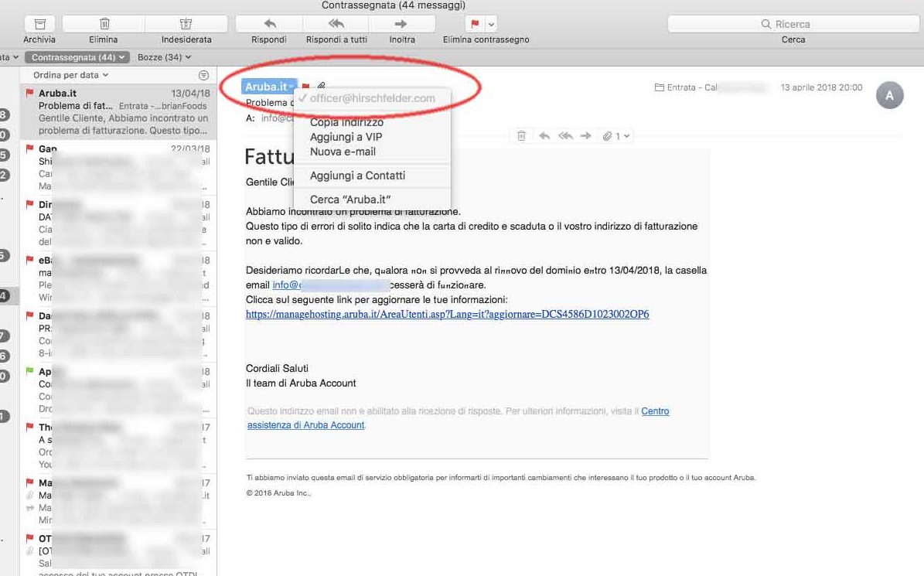Click the Archivia toolbar icon
Screen dimensions: 924x576
[39, 23]
